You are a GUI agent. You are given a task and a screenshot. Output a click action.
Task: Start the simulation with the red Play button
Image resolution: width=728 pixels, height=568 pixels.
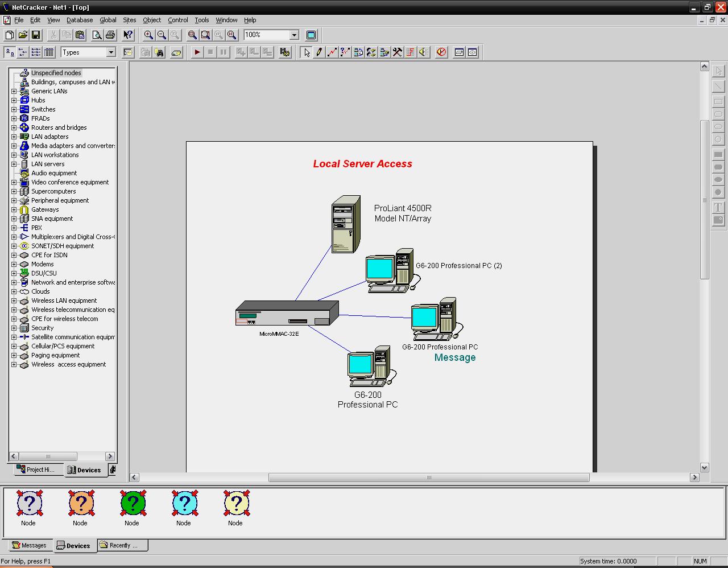[197, 52]
